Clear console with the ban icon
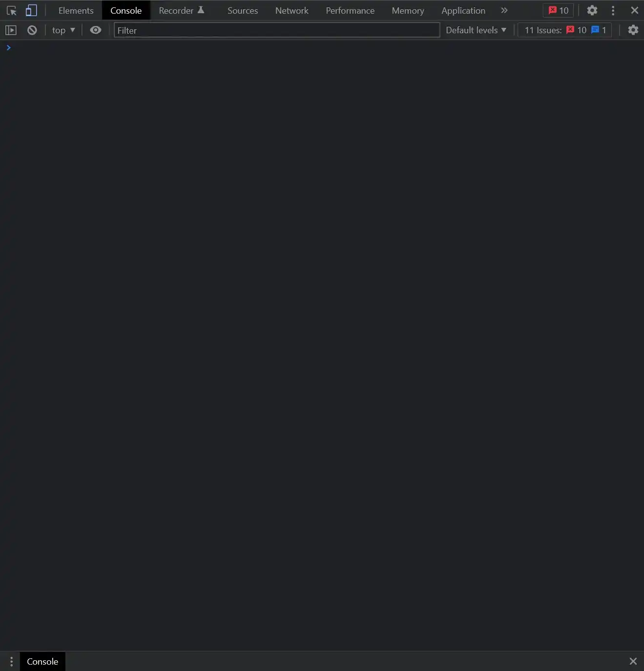The image size is (644, 671). coord(32,30)
